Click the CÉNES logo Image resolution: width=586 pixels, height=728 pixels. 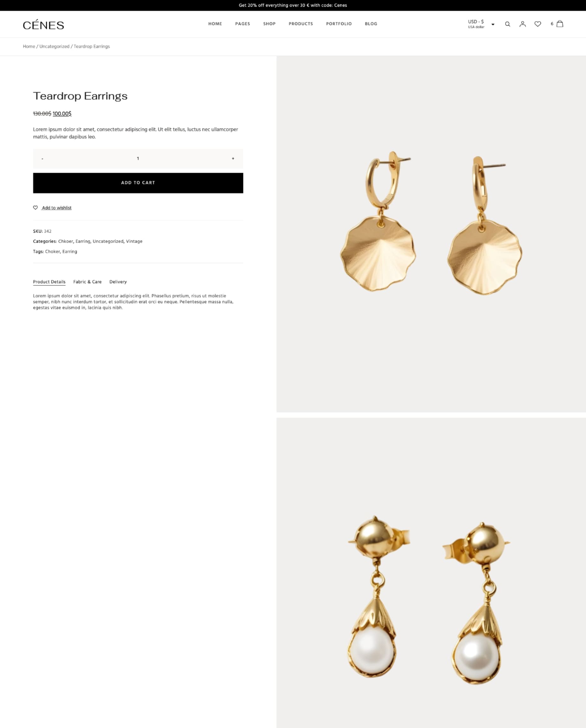[x=43, y=25]
